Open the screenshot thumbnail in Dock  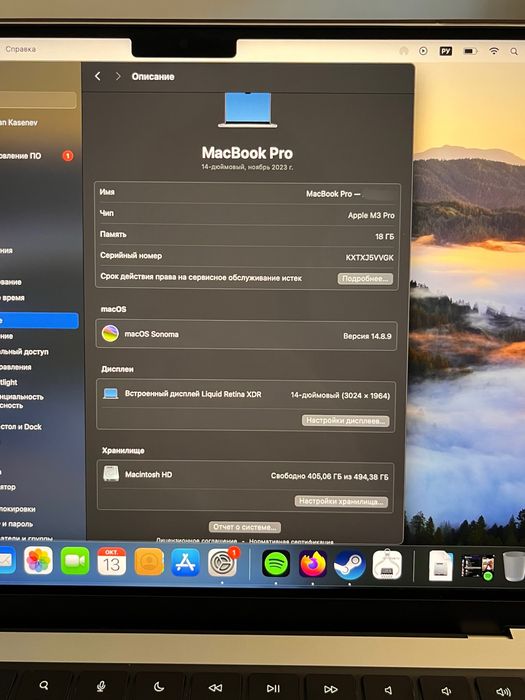478,567
